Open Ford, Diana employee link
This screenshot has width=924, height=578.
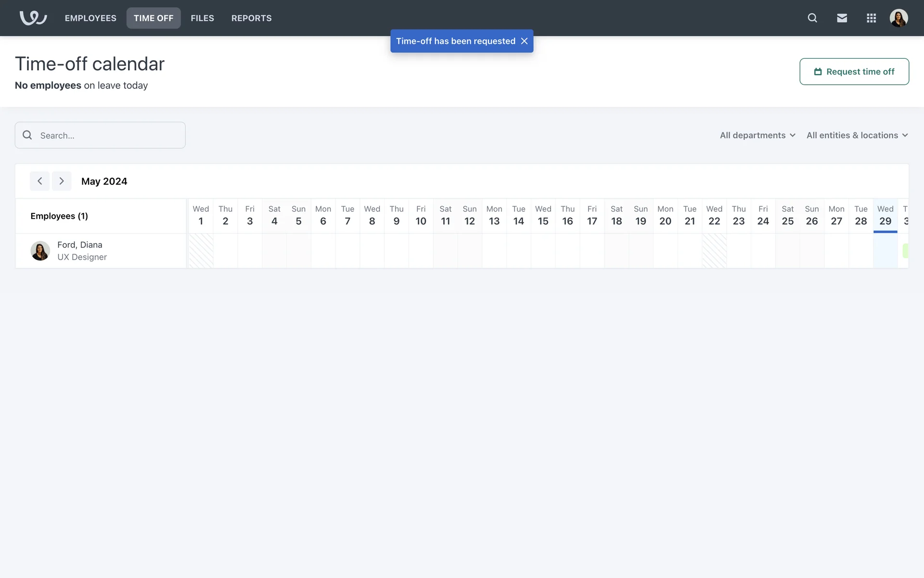[x=80, y=245]
